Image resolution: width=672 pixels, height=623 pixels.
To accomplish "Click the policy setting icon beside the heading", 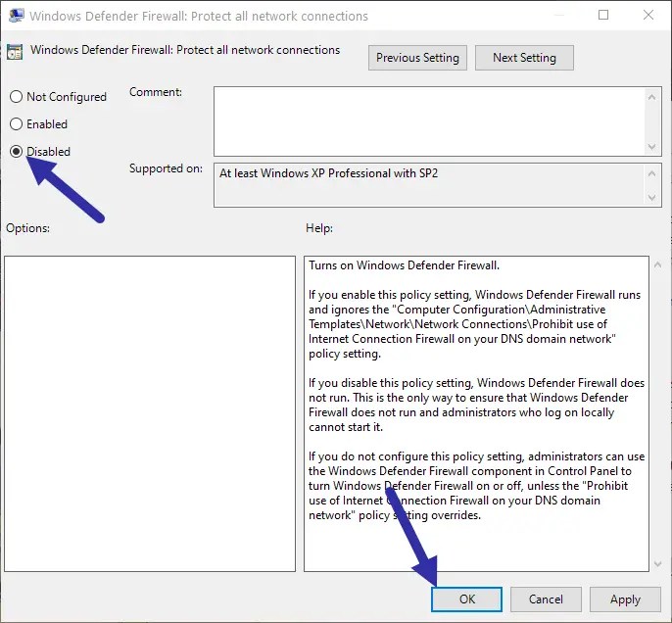I will click(x=15, y=52).
